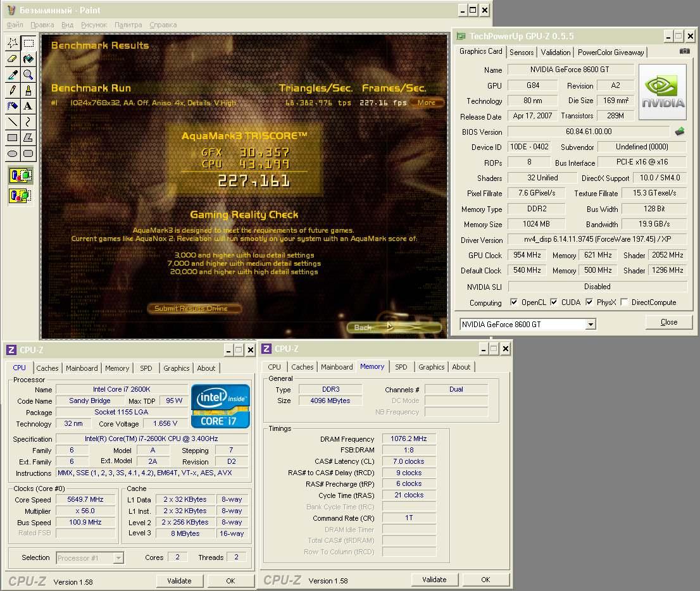Click the More button in benchmark results
The width and height of the screenshot is (700, 591).
tap(427, 103)
